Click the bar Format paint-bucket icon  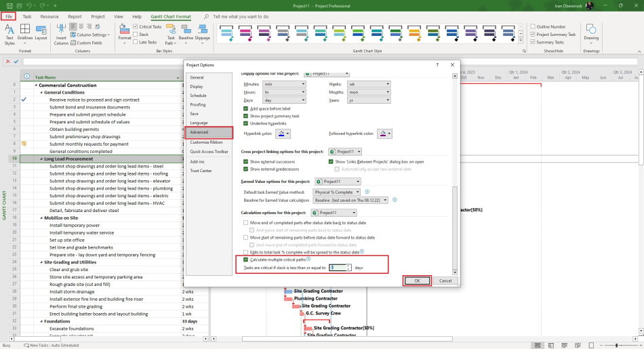[124, 28]
